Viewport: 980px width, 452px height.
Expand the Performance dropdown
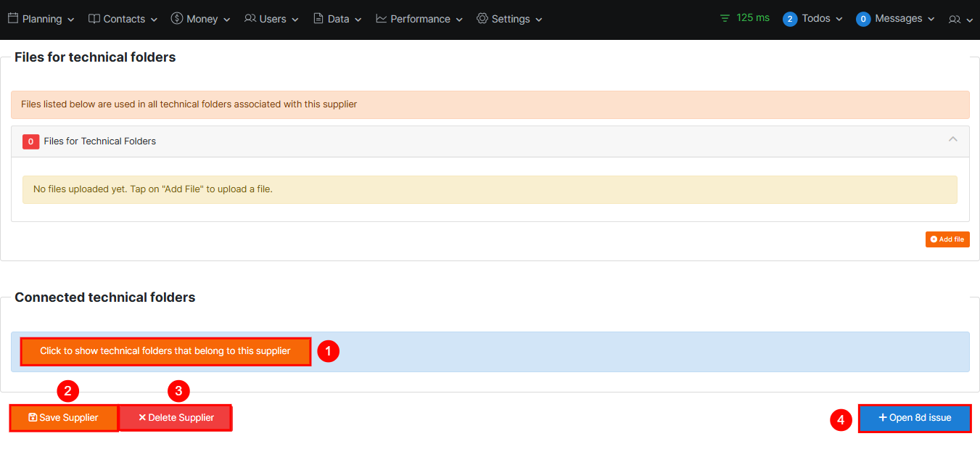(x=419, y=19)
